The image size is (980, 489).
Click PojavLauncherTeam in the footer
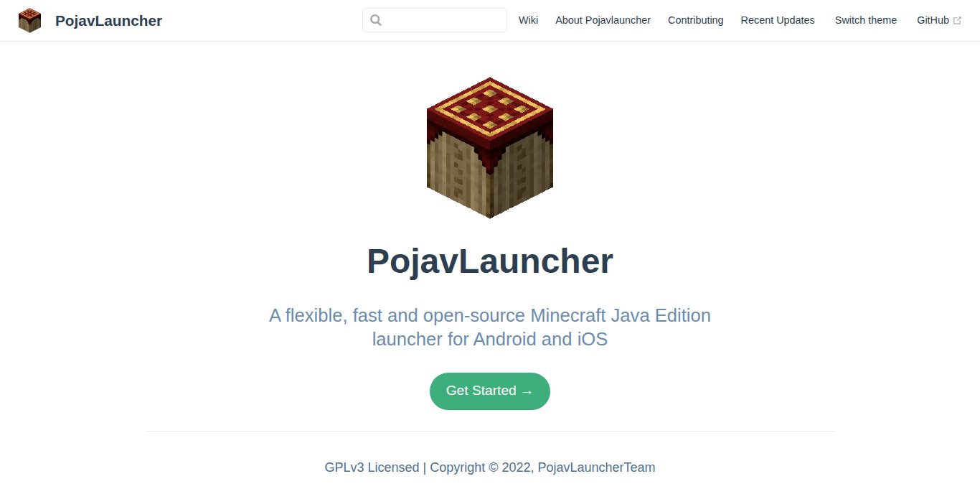coord(596,467)
